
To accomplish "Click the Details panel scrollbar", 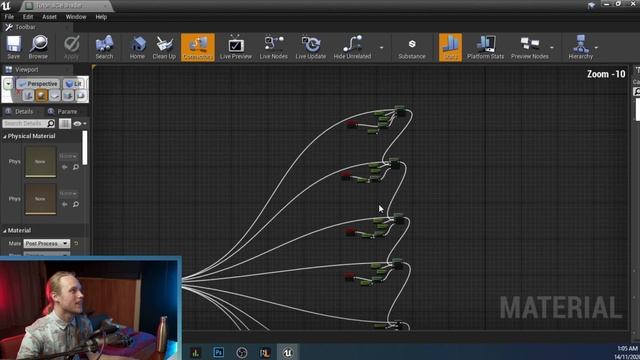I will tap(85, 148).
